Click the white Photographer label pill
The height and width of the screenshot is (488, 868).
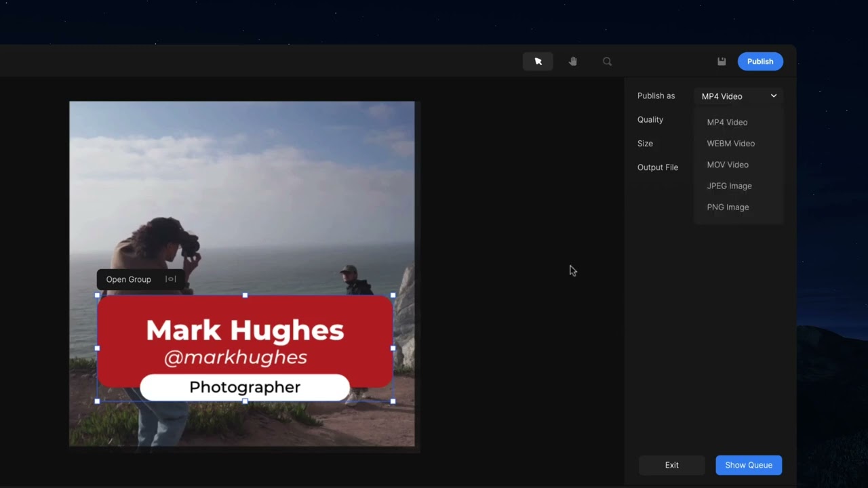[245, 387]
